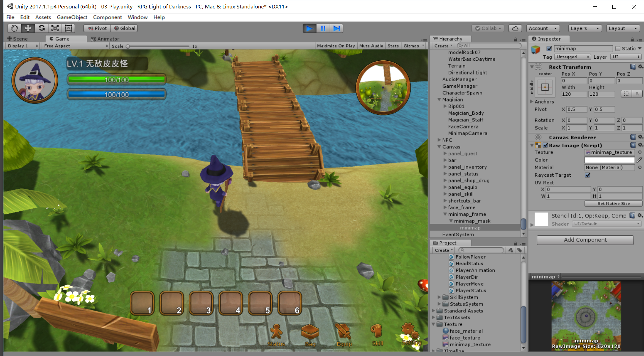The image size is (644, 356).
Task: Open Raw Image component gear menu
Action: (640, 145)
